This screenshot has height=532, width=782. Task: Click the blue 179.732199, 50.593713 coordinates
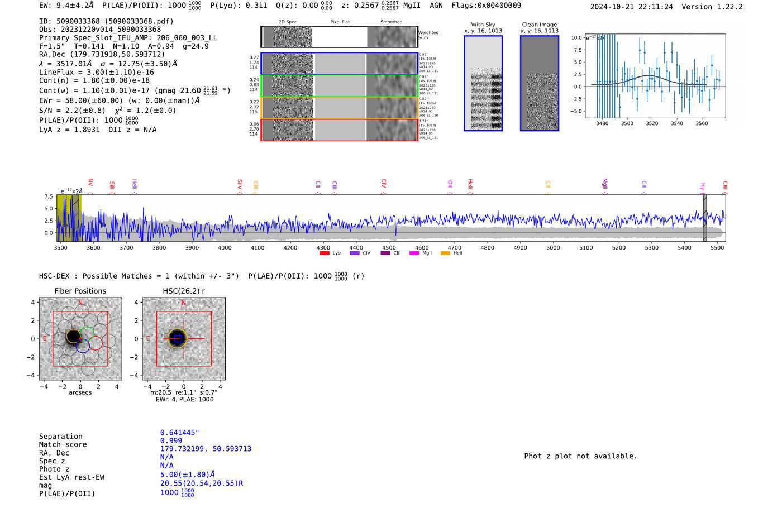click(x=206, y=449)
